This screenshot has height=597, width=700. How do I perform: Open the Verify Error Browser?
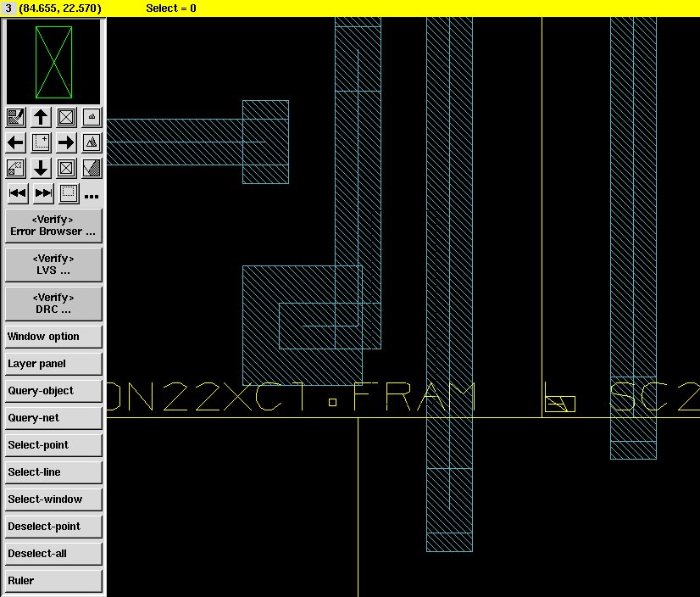coord(53,226)
